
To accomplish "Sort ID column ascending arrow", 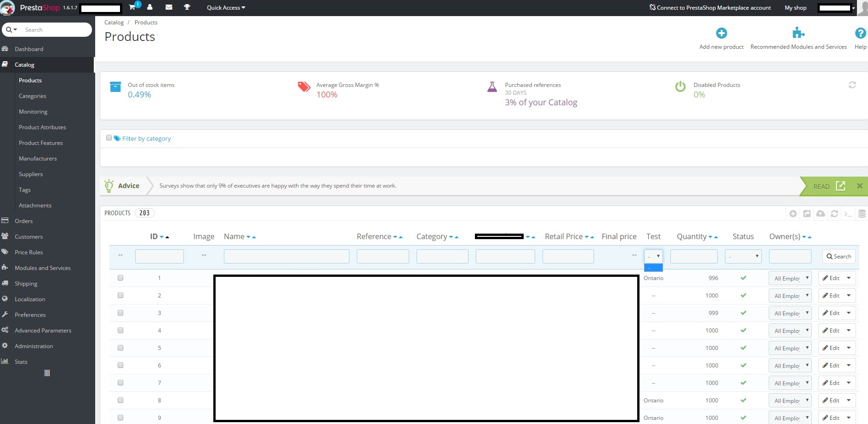I will coord(167,237).
